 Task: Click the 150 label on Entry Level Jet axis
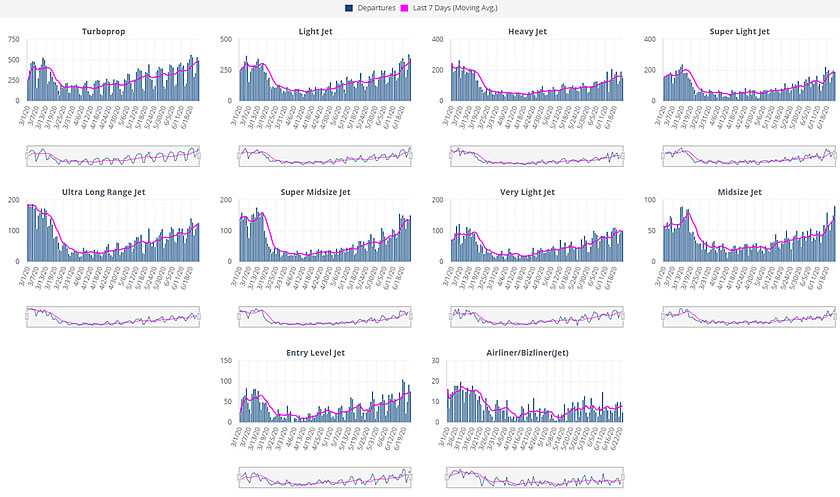[x=226, y=361]
